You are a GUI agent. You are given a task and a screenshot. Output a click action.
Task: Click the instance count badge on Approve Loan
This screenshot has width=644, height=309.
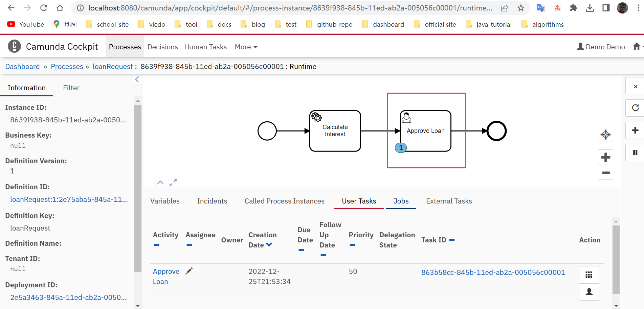tap(401, 148)
